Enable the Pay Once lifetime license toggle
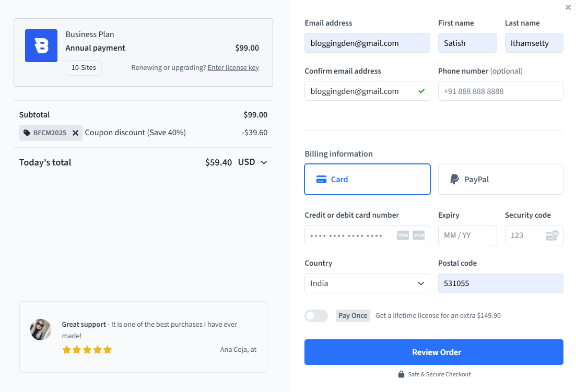The width and height of the screenshot is (576, 392). pos(316,315)
